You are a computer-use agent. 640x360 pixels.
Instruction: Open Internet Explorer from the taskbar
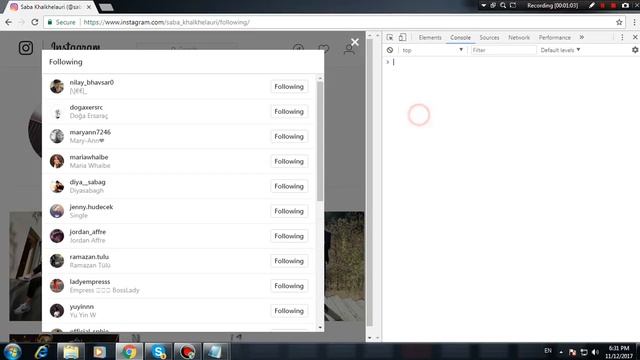click(x=42, y=351)
